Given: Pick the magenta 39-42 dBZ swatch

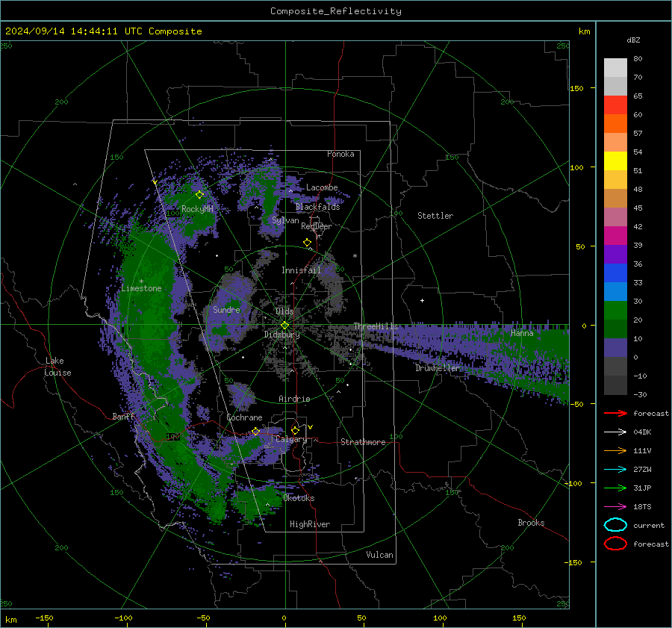Looking at the screenshot, I should pyautogui.click(x=615, y=235).
